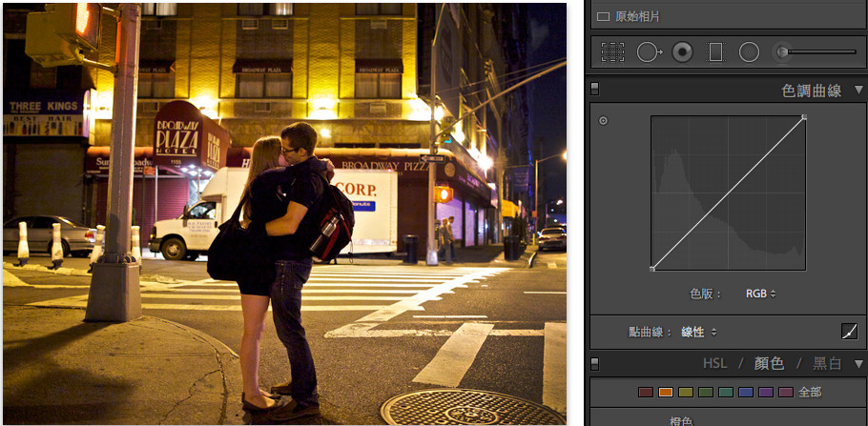This screenshot has height=426, width=868.
Task: Click the tone curve lower-left black point
Action: [652, 269]
